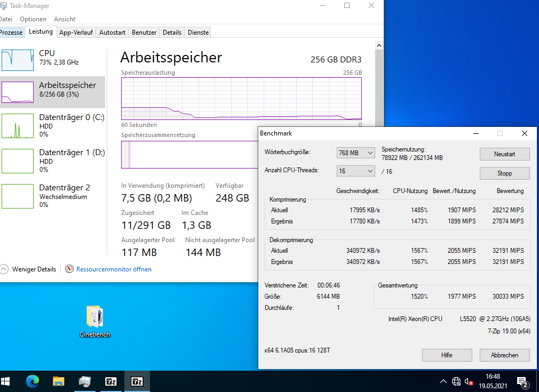539x392 pixels.
Task: Click the 7-Zip 19.00 (x64) version text
Action: (x=509, y=331)
